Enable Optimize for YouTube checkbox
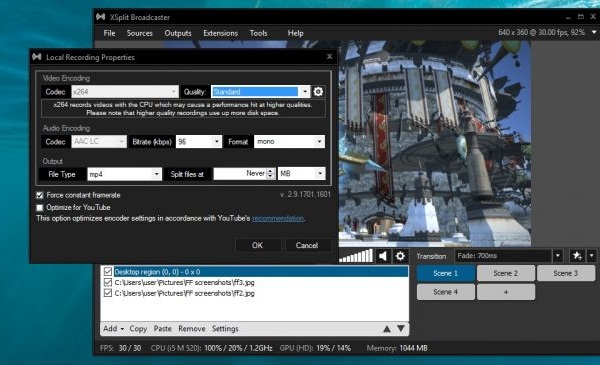Image resolution: width=600 pixels, height=365 pixels. click(40, 207)
